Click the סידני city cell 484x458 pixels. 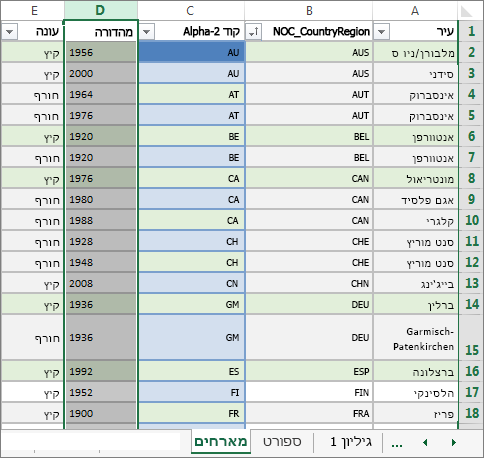(415, 73)
